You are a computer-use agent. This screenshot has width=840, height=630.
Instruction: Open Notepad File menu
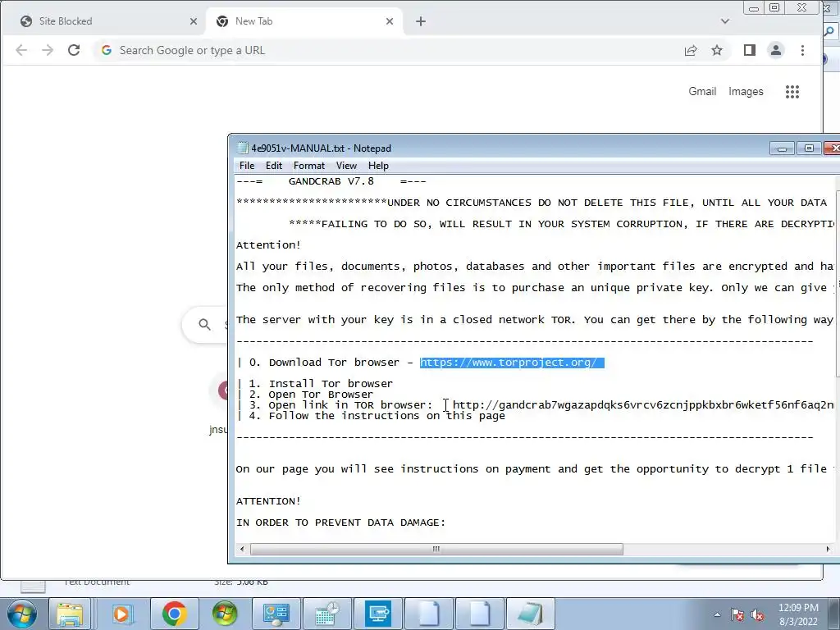tap(247, 166)
